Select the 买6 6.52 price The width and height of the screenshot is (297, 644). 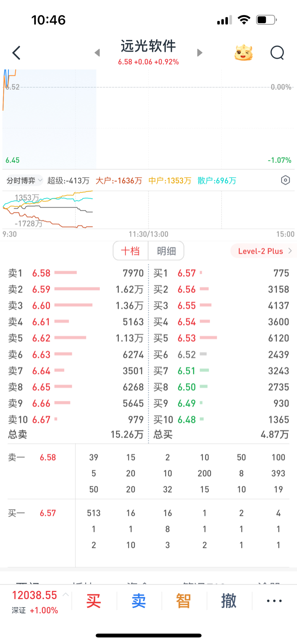coord(187,354)
